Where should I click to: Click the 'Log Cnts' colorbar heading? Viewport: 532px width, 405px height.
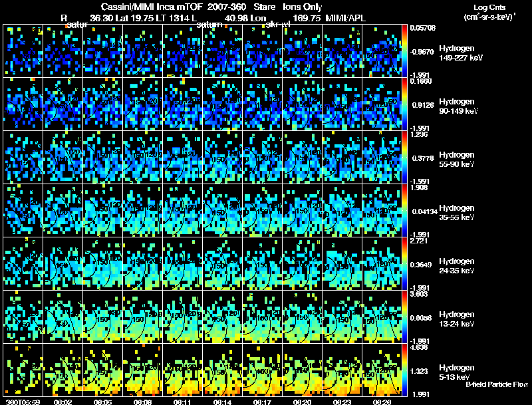pyautogui.click(x=489, y=7)
